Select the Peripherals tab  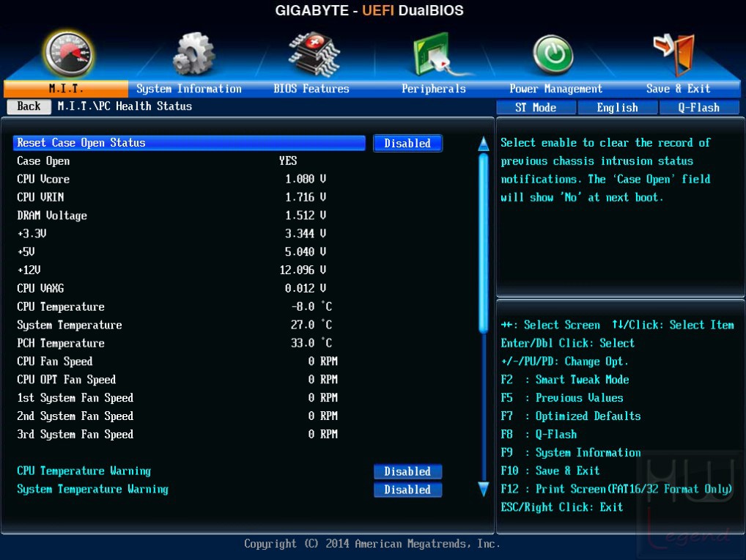(x=433, y=89)
